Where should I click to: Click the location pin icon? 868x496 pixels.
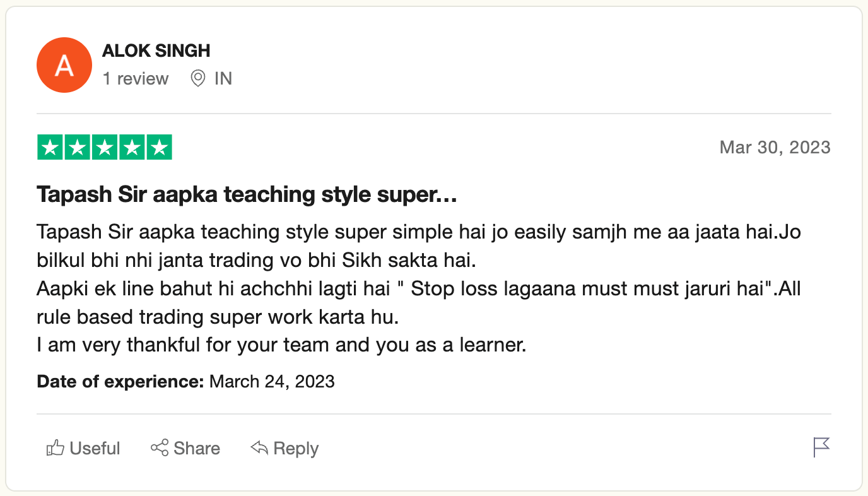click(198, 79)
